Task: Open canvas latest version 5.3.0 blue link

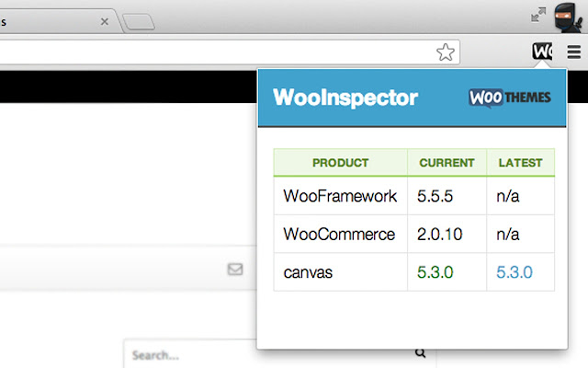Action: 514,272
